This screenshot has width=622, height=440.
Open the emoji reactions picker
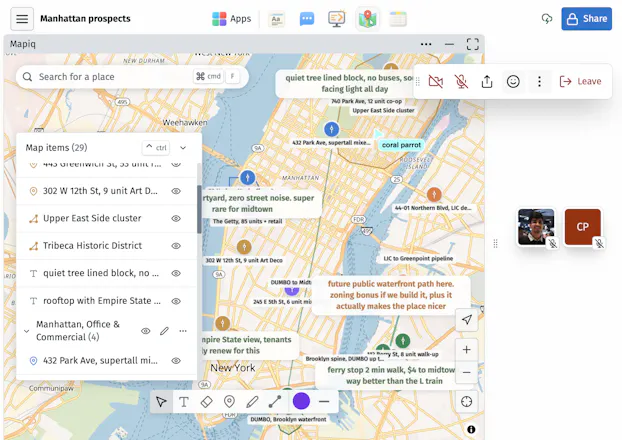(x=513, y=82)
